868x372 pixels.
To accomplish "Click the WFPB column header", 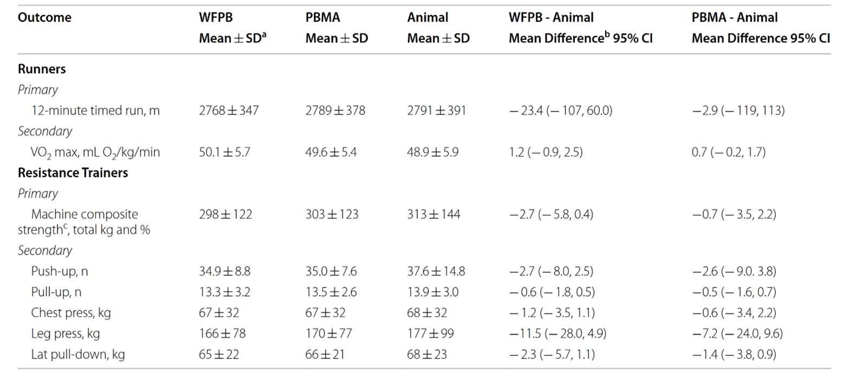I will point(216,17).
